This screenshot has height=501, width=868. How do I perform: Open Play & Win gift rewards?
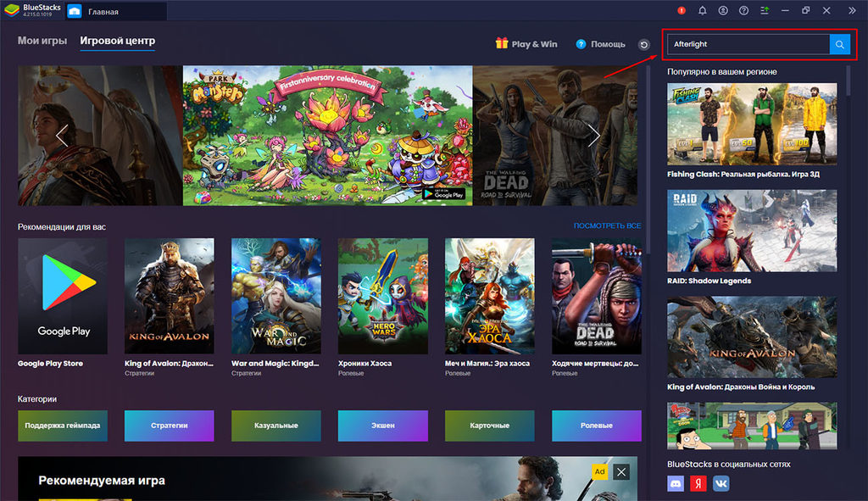526,44
